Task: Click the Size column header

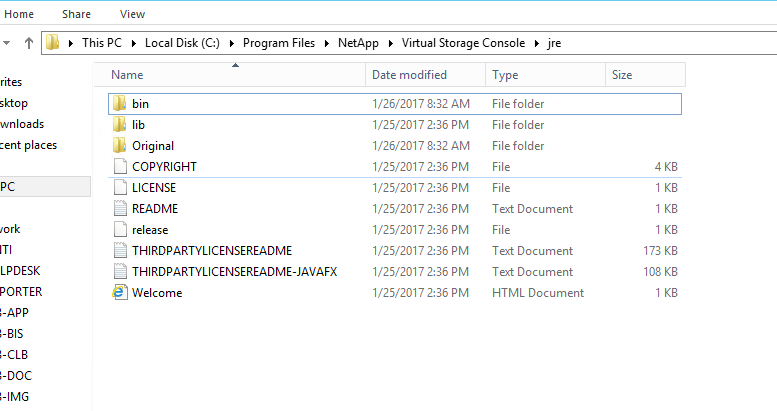Action: click(622, 75)
